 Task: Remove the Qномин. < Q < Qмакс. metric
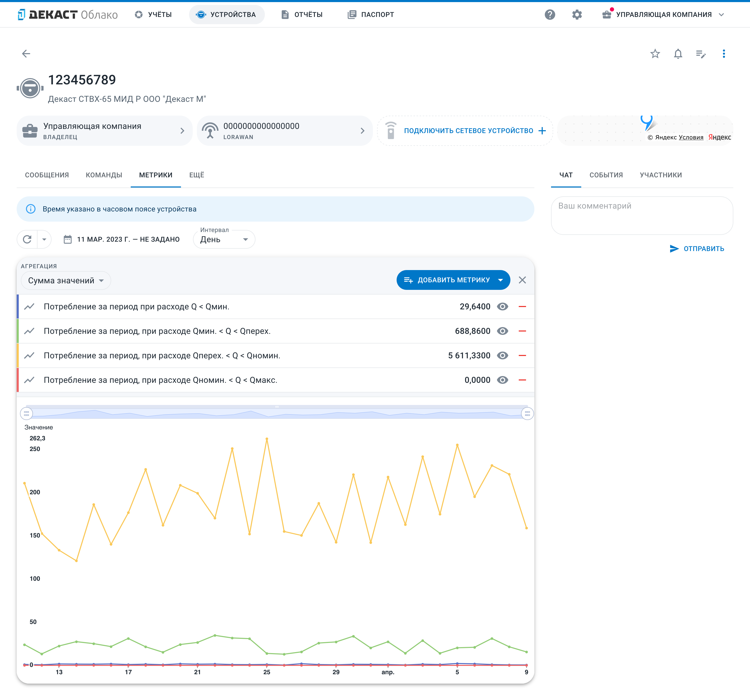pyautogui.click(x=522, y=380)
